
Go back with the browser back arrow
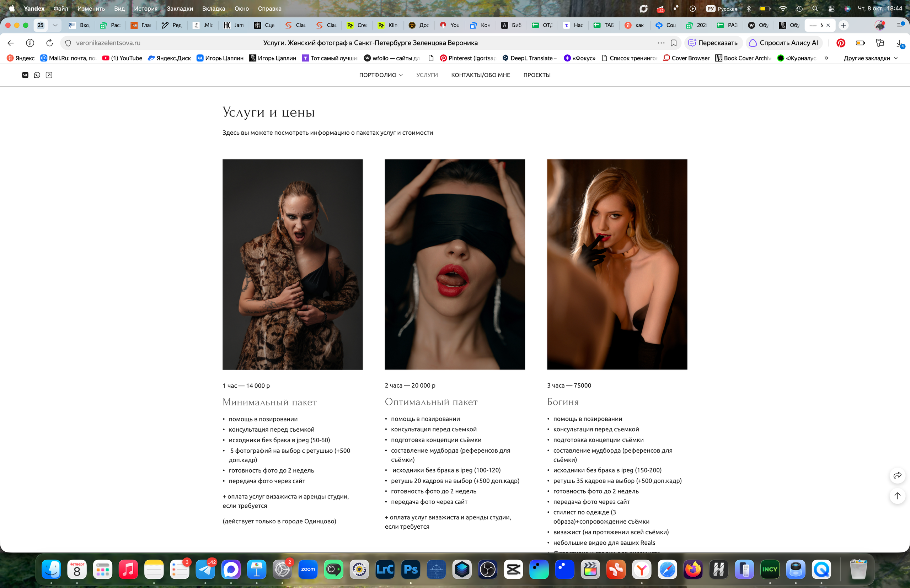coord(11,43)
